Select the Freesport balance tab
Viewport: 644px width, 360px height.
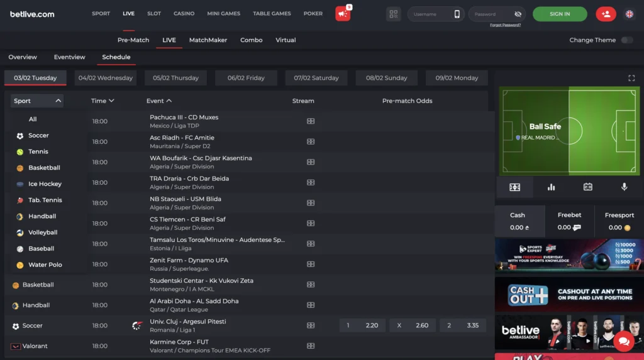coord(619,221)
